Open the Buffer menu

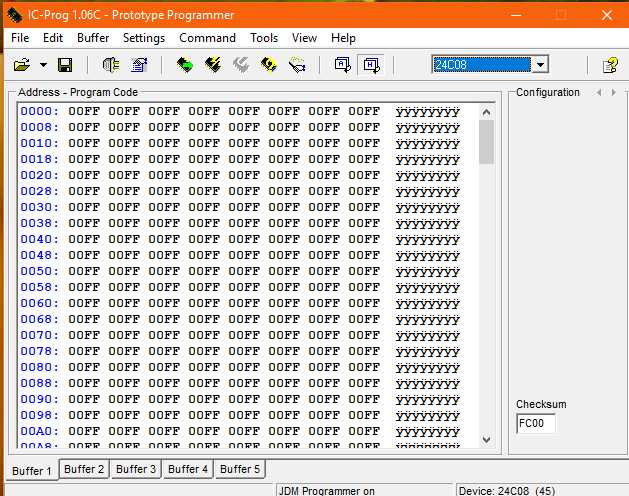pyautogui.click(x=93, y=38)
